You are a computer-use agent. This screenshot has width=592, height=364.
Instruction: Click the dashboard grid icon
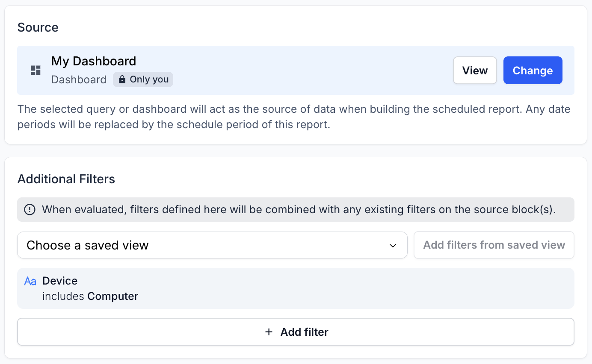pos(36,70)
